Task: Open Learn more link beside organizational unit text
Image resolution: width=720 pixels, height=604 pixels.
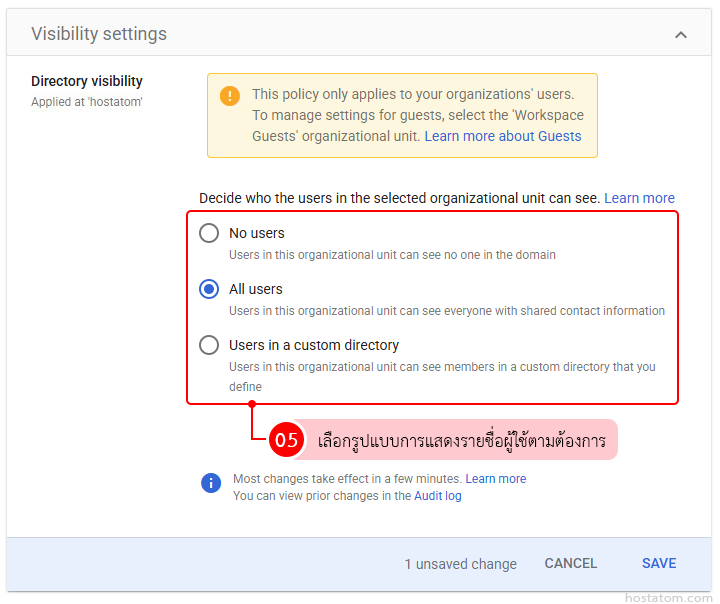Action: pos(639,198)
